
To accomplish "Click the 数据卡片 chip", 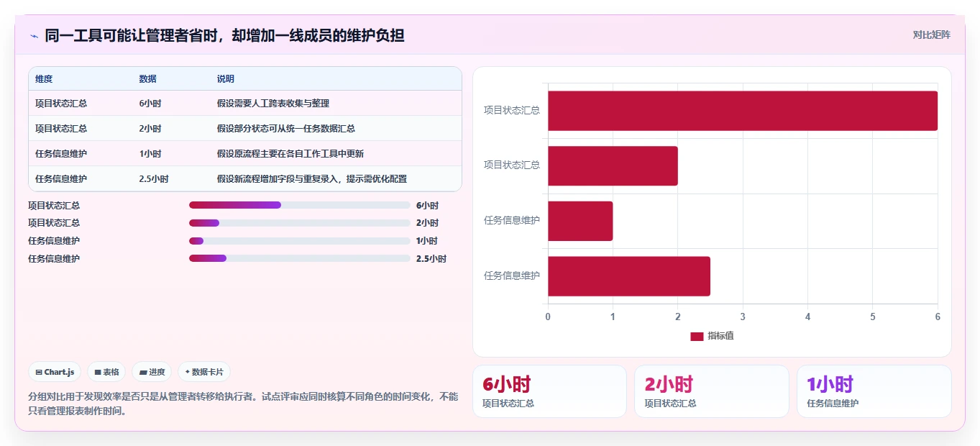I will (x=204, y=372).
